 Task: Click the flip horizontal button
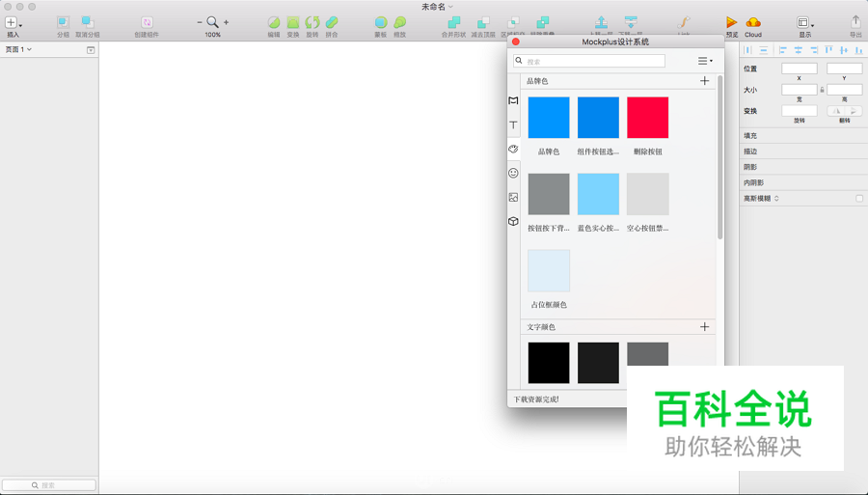pos(836,111)
